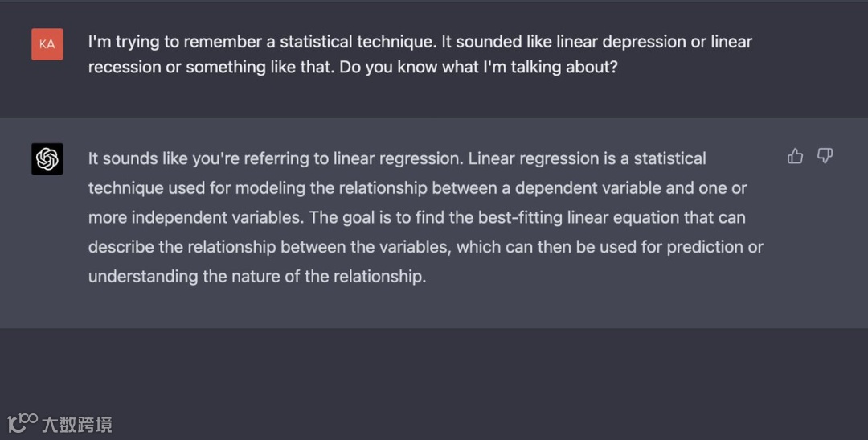This screenshot has width=868, height=440.
Task: Click the ChatGPT logo avatar
Action: click(47, 159)
